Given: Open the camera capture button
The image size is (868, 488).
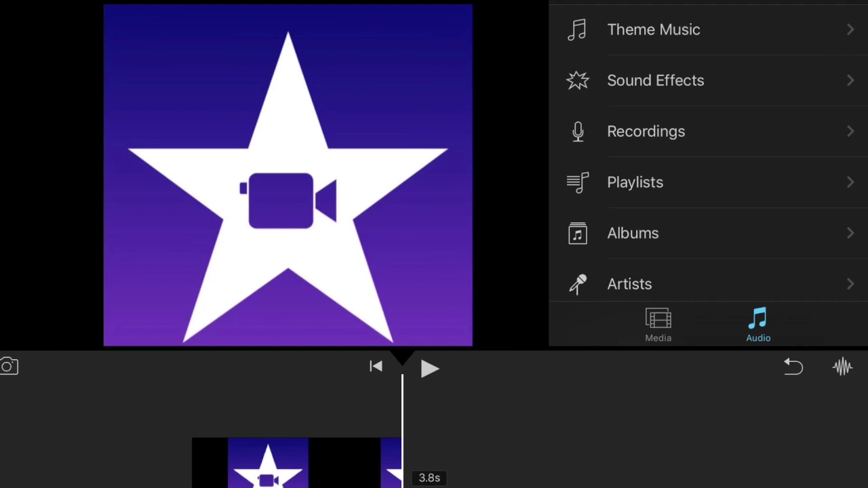Looking at the screenshot, I should pyautogui.click(x=8, y=367).
